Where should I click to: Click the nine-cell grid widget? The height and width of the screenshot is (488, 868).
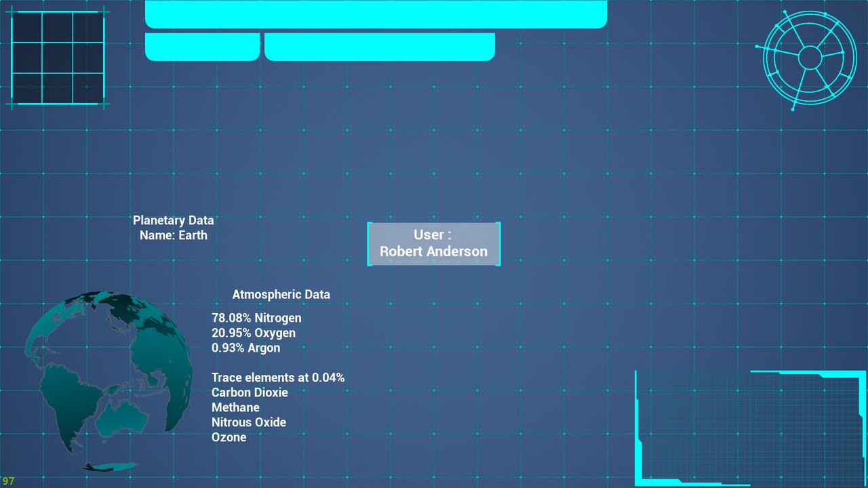[x=58, y=58]
